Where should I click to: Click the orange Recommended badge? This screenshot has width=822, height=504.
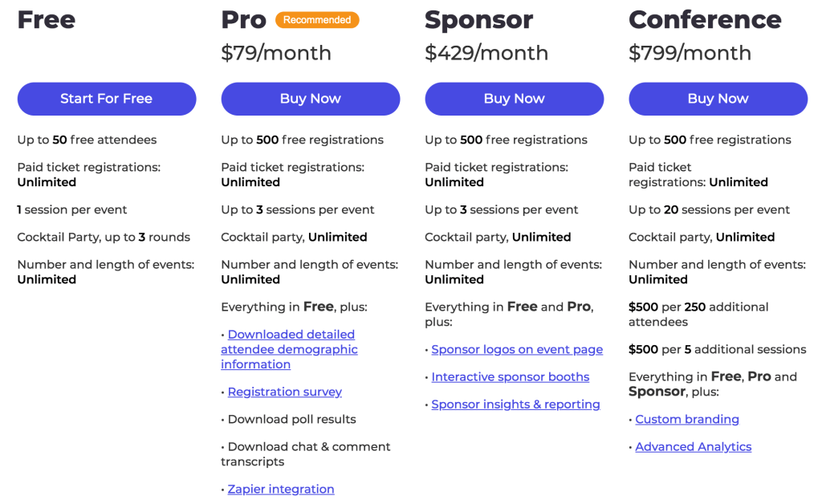tap(317, 20)
